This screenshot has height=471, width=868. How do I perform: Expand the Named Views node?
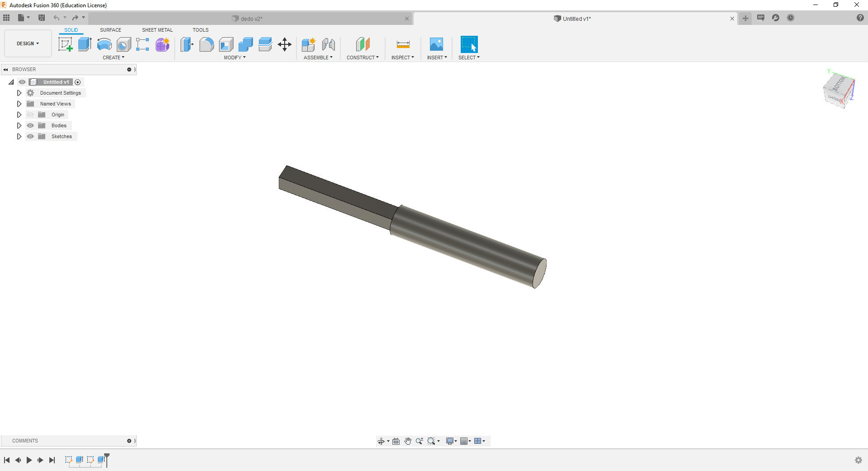click(19, 104)
